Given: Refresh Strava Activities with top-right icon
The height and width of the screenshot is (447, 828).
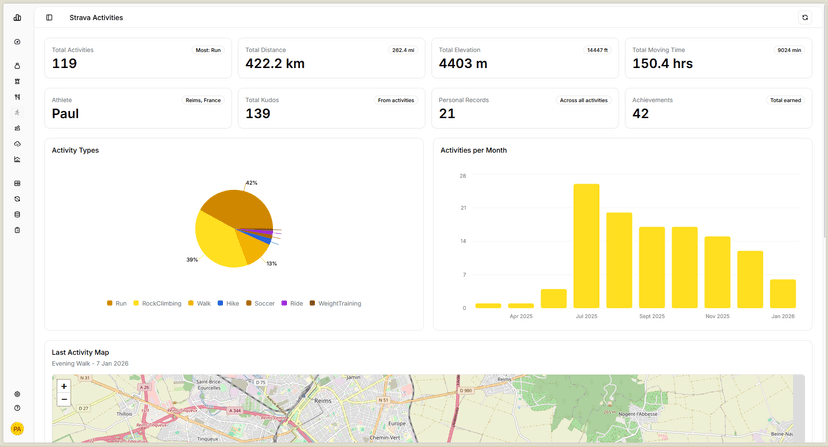Looking at the screenshot, I should 805,17.
